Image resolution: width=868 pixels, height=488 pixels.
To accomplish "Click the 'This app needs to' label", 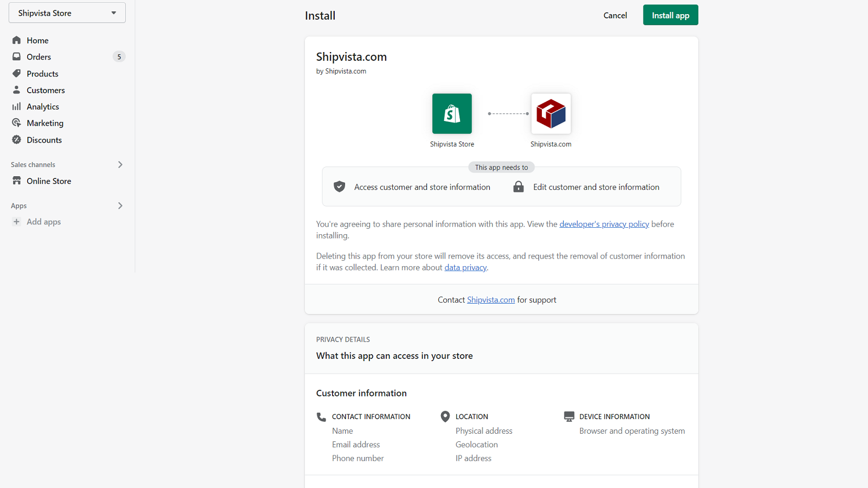I will tap(501, 168).
